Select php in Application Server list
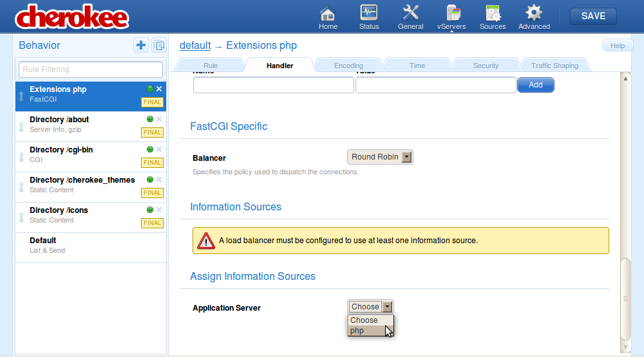Screen dimensions: 644x357 [x=370, y=331]
